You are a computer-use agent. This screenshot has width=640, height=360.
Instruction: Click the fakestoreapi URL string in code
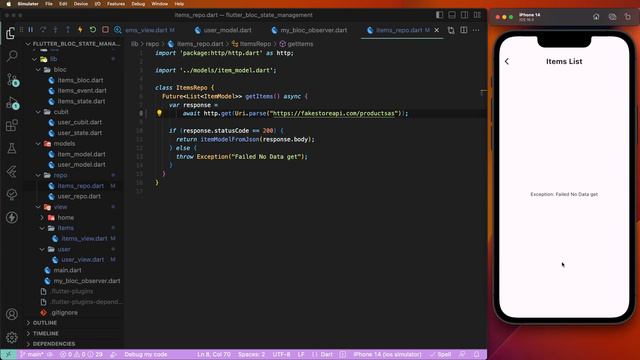tap(333, 113)
